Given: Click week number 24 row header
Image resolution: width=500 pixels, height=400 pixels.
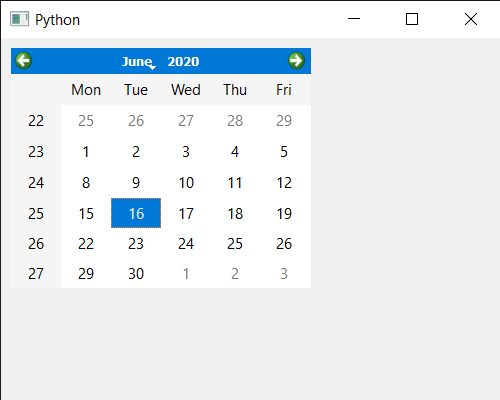Looking at the screenshot, I should tap(36, 183).
